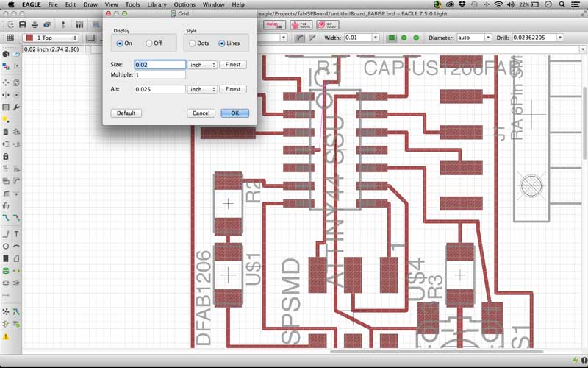Expand the Width value dropdown
Image resolution: width=588 pixels, height=368 pixels.
point(376,38)
